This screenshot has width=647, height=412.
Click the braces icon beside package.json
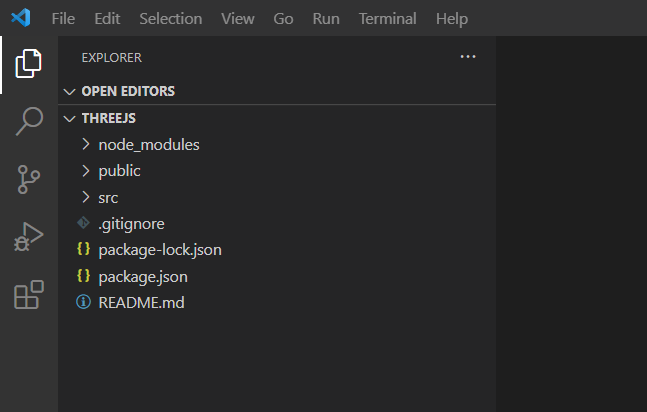(83, 276)
